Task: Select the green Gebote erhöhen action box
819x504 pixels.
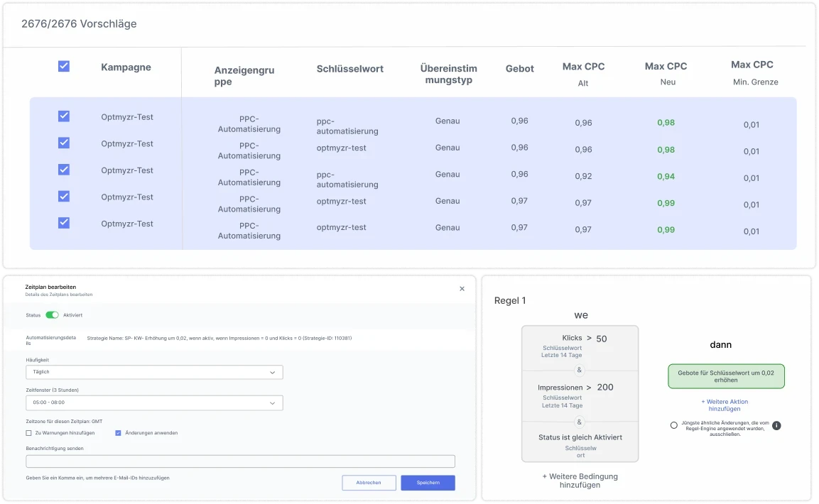Action: (726, 376)
